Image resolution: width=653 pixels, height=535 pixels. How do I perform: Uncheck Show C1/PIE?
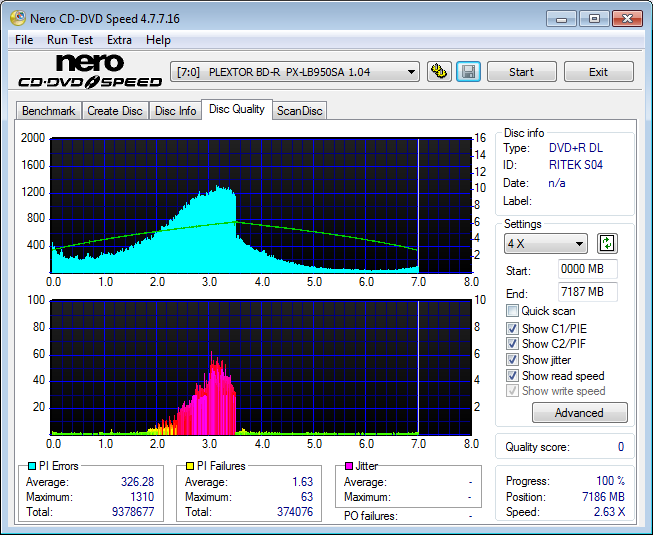(512, 328)
